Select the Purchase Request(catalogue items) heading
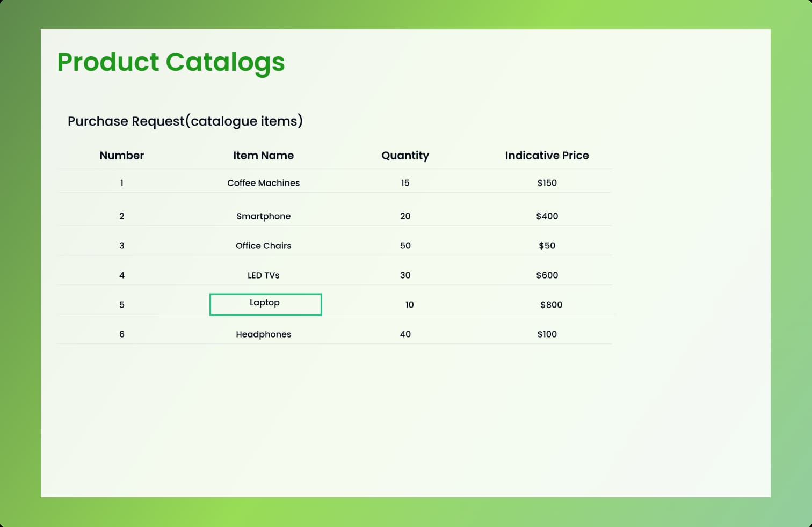The height and width of the screenshot is (527, 812). [x=185, y=121]
